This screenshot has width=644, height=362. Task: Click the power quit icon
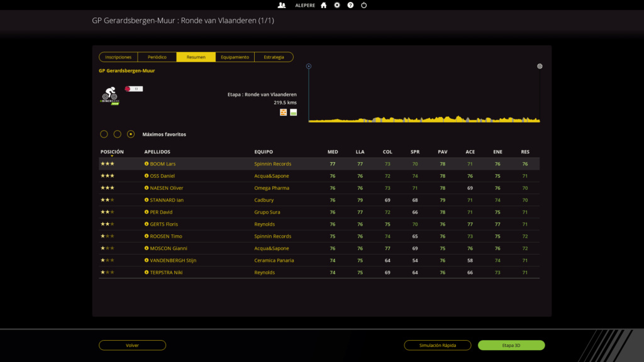click(364, 5)
